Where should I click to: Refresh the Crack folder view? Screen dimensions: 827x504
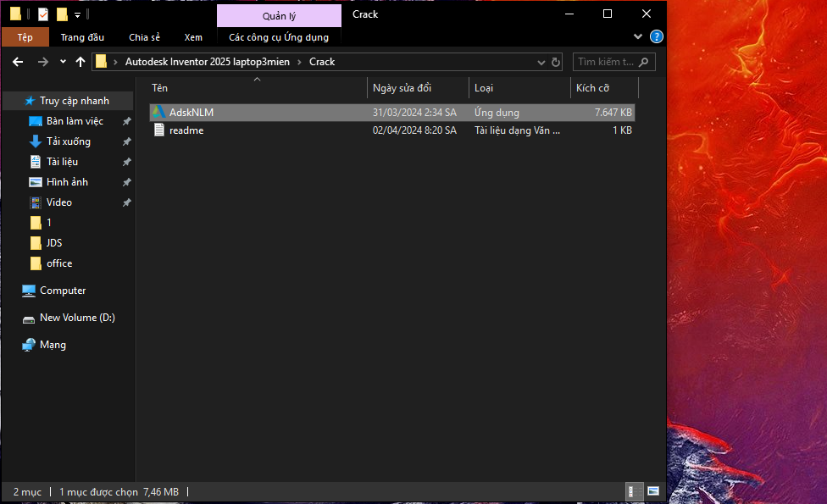[556, 62]
